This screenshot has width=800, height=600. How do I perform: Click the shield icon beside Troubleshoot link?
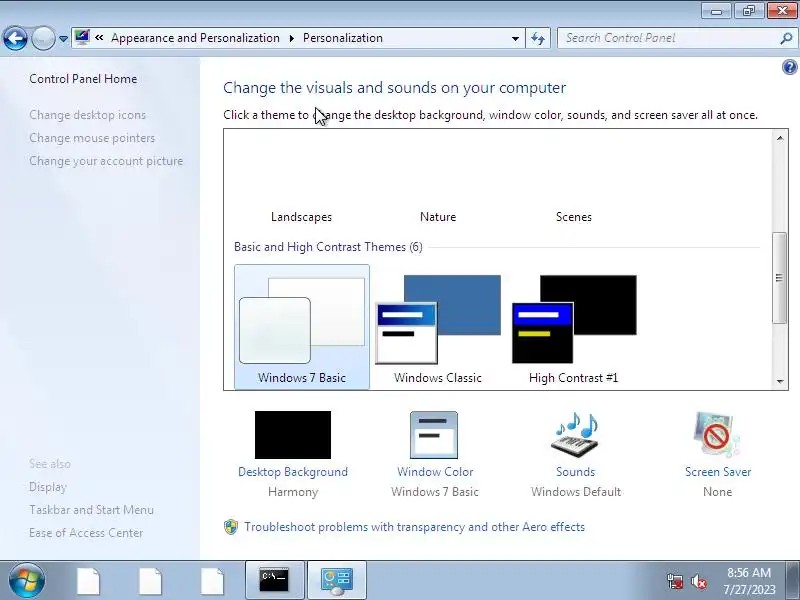tap(231, 527)
